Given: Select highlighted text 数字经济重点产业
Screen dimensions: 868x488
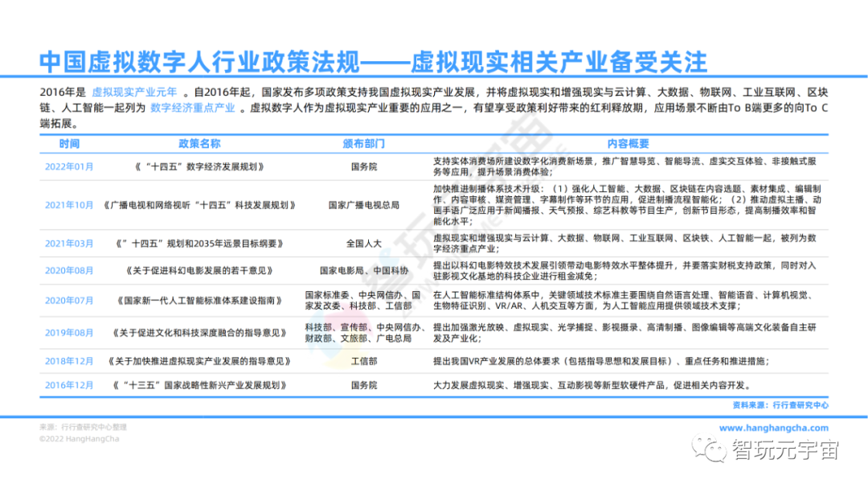Looking at the screenshot, I should pyautogui.click(x=193, y=108).
